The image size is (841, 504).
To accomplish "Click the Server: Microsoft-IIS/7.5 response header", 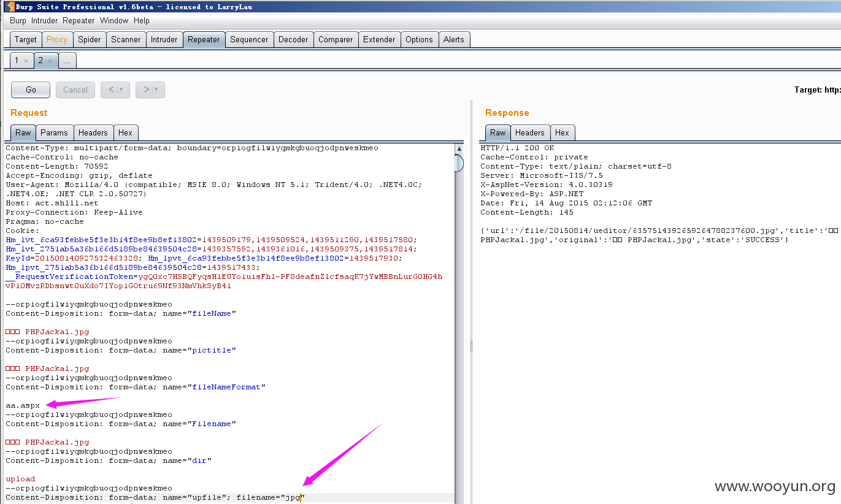I will pyautogui.click(x=534, y=175).
